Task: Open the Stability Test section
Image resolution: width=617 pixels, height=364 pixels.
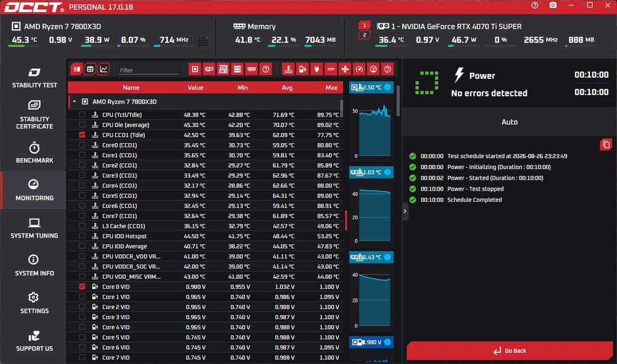Action: [x=34, y=78]
